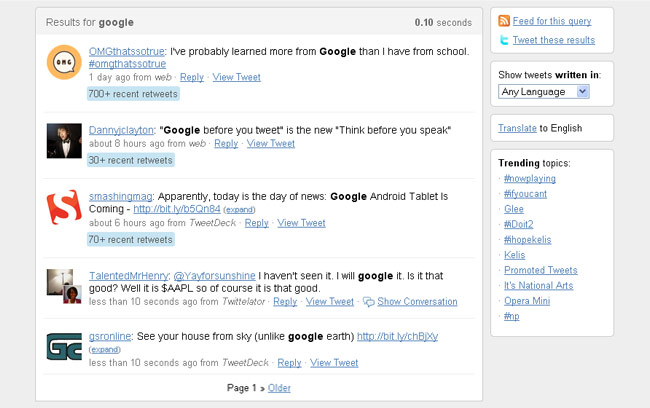Reply to TalentedMrHenry tweet
The width and height of the screenshot is (650, 408).
click(x=285, y=302)
